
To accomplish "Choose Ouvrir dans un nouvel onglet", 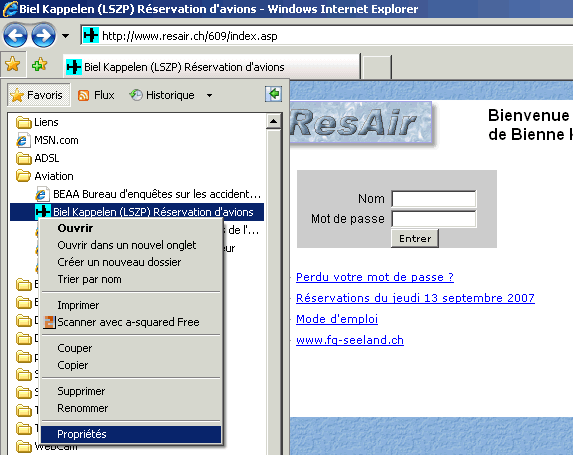I will [x=127, y=245].
